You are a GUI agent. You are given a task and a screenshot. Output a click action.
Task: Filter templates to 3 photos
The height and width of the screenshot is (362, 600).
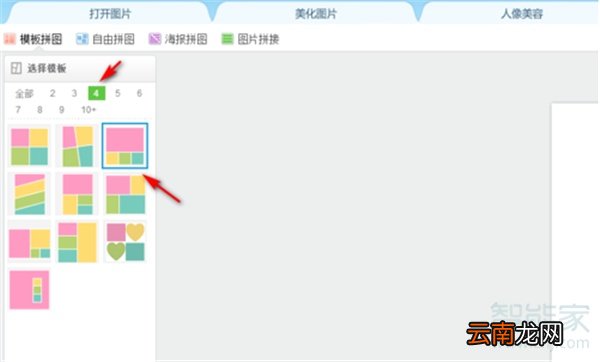[x=74, y=93]
